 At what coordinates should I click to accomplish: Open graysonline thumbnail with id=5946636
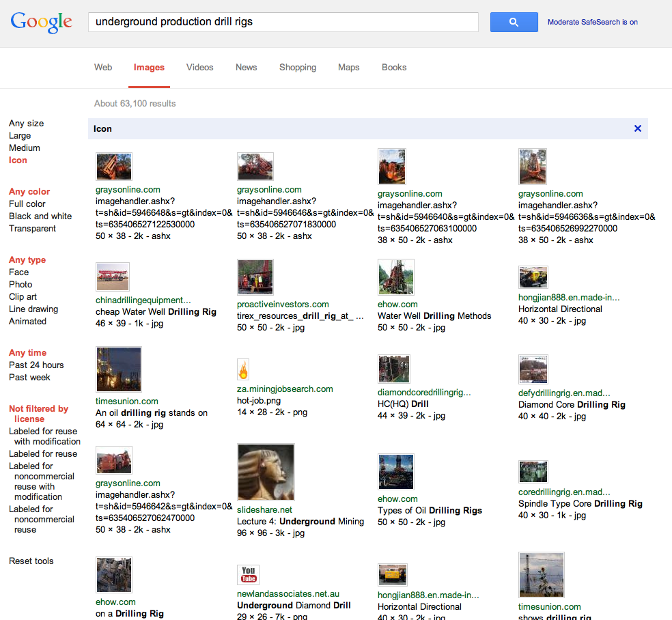533,166
